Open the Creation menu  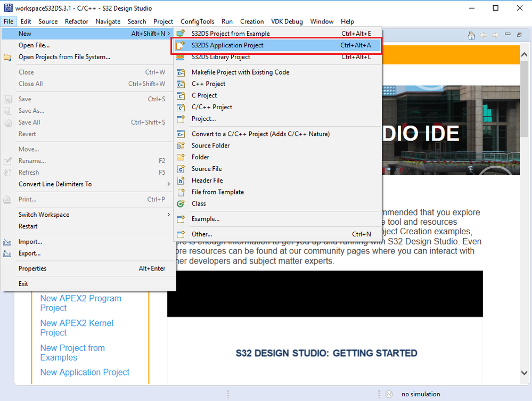(x=252, y=21)
